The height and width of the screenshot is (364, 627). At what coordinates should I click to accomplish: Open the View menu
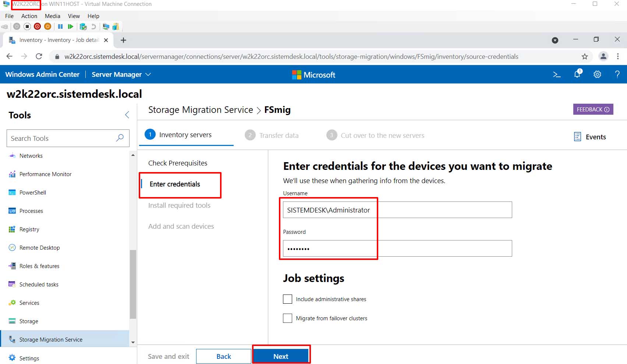(74, 16)
